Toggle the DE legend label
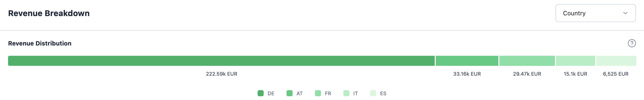 pyautogui.click(x=271, y=93)
